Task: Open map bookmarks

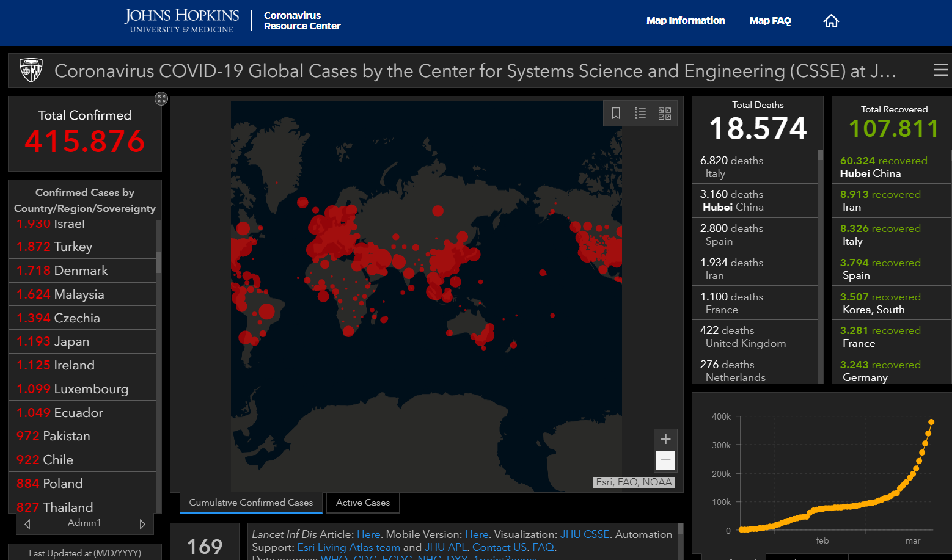Action: pyautogui.click(x=616, y=113)
